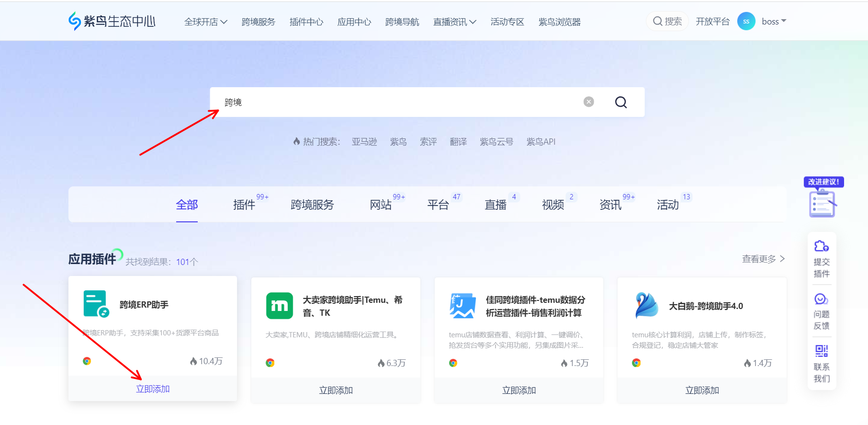Open the 佳同跨境插件-temu数据分析 card title

(x=536, y=306)
